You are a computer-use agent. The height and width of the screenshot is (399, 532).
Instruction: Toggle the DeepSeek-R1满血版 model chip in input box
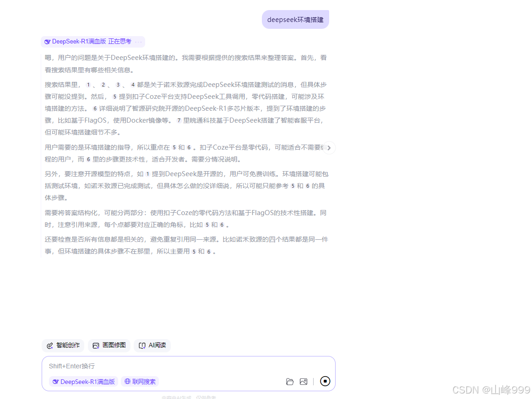[x=84, y=382]
